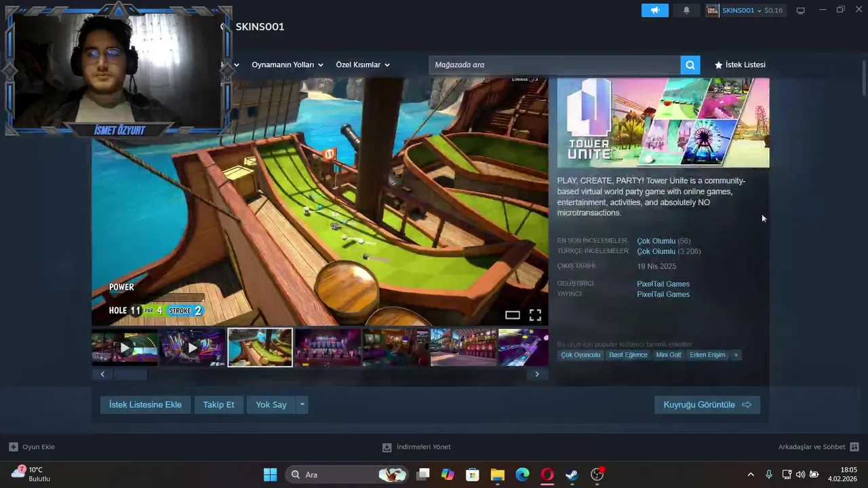Open İndirmeleri Yönet downloads
Image resolution: width=868 pixels, height=488 pixels.
(416, 447)
